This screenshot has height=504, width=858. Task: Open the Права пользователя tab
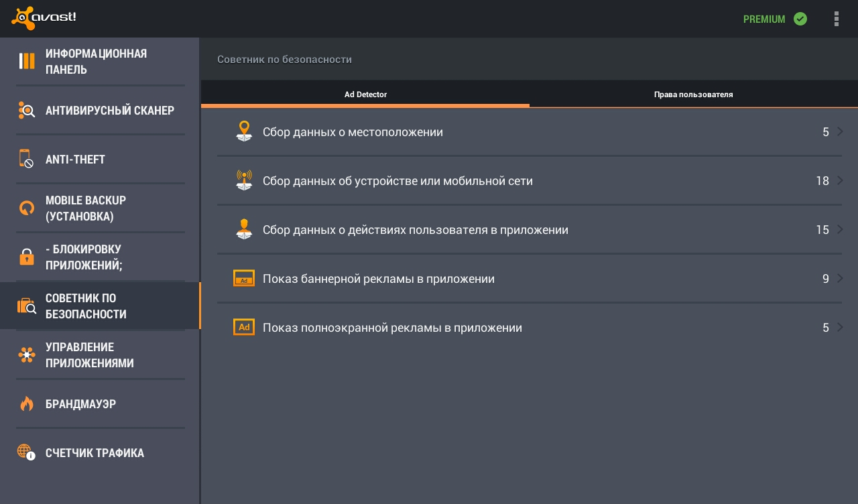point(694,94)
